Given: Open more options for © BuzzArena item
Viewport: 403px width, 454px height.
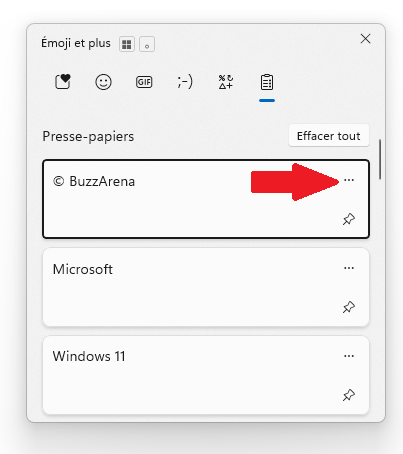Looking at the screenshot, I should pyautogui.click(x=349, y=180).
